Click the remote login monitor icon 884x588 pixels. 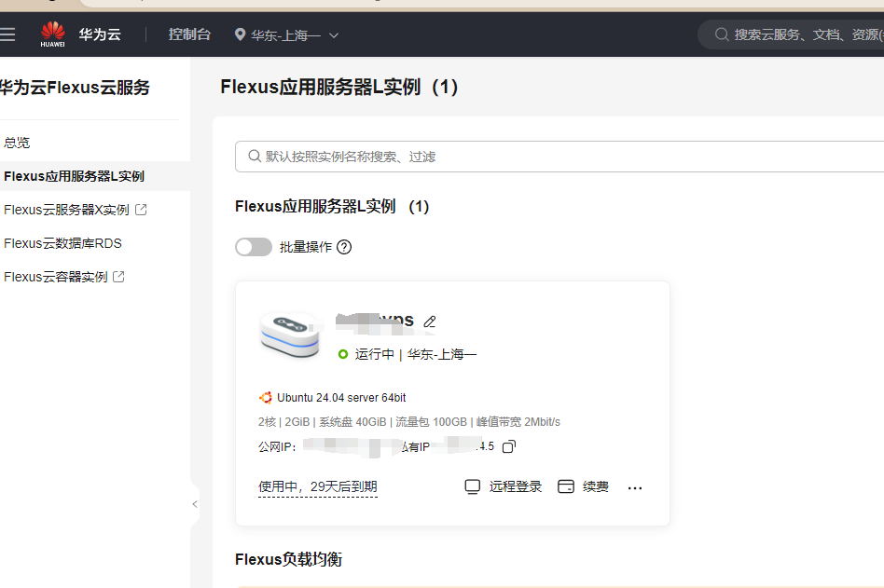473,487
